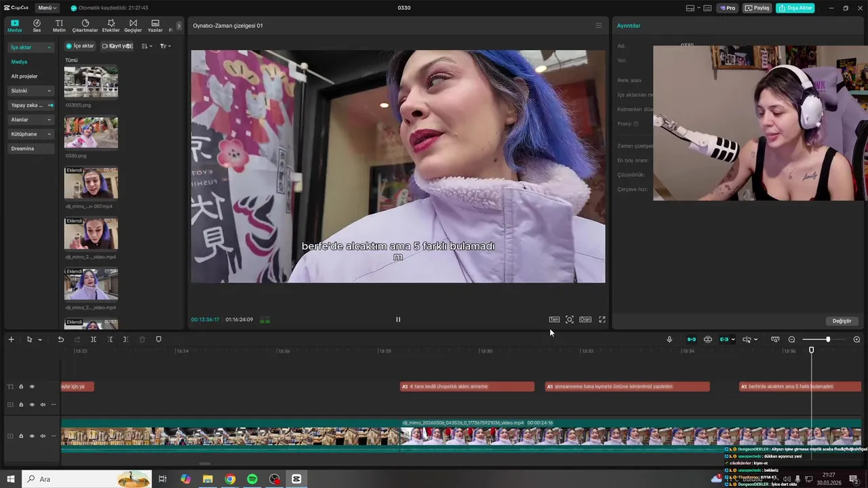
Task: Switch to the Metin text tab
Action: pyautogui.click(x=59, y=26)
